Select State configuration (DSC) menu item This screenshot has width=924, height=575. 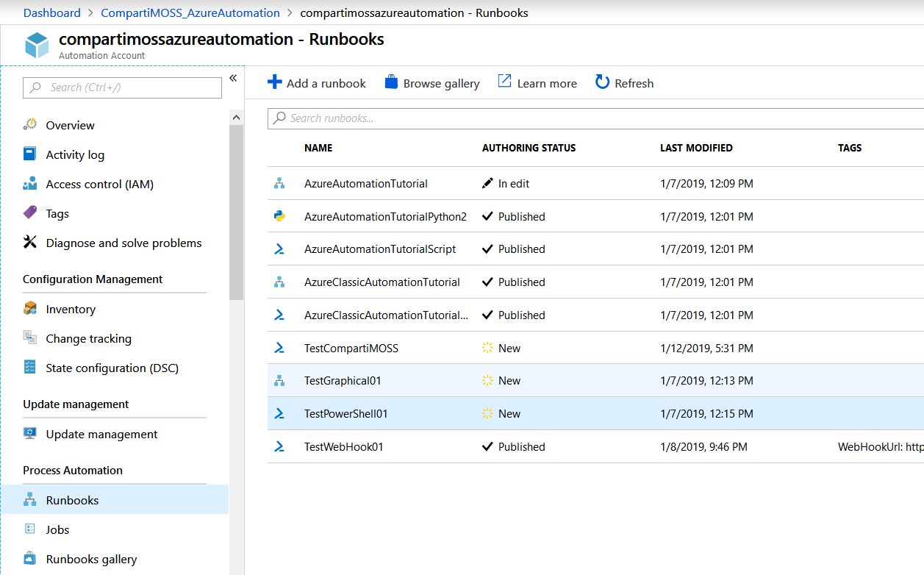pos(112,368)
